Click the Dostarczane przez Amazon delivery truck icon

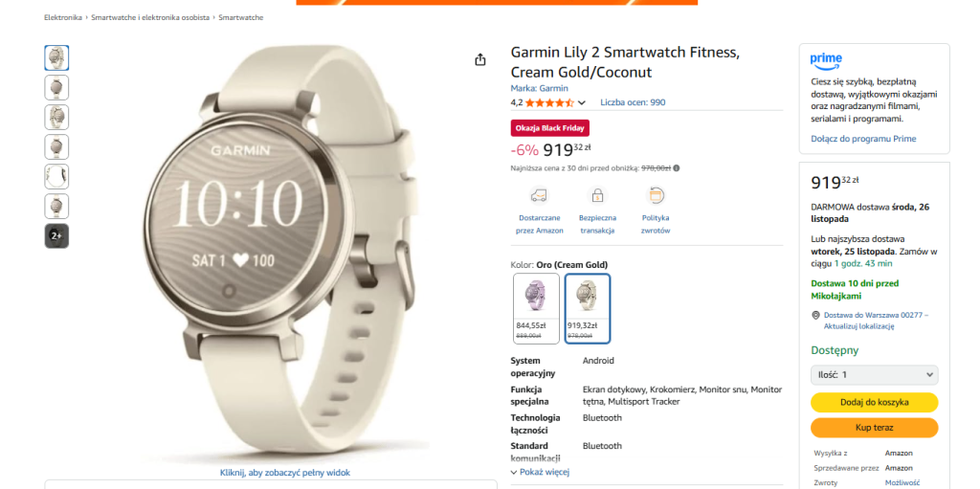click(x=539, y=195)
